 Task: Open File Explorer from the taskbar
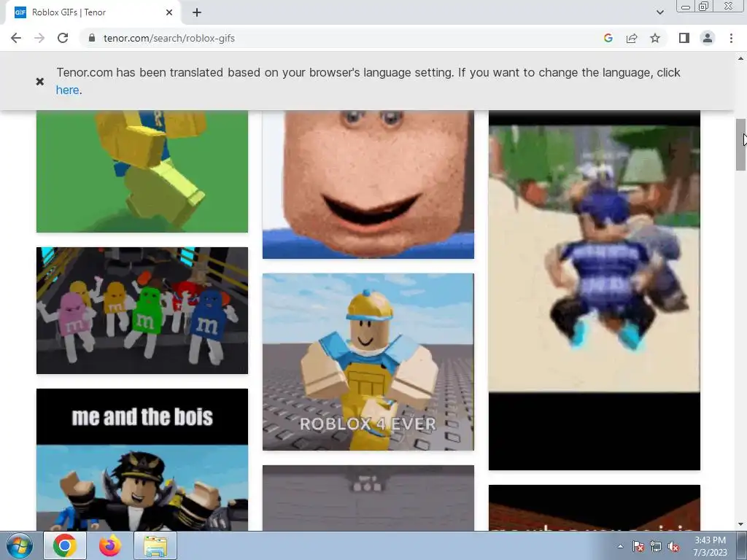click(155, 545)
